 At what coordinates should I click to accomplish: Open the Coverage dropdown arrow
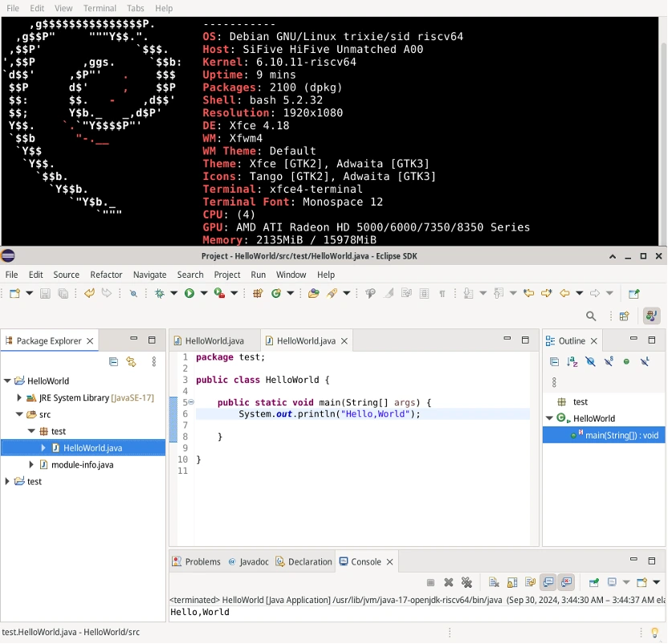(x=234, y=293)
